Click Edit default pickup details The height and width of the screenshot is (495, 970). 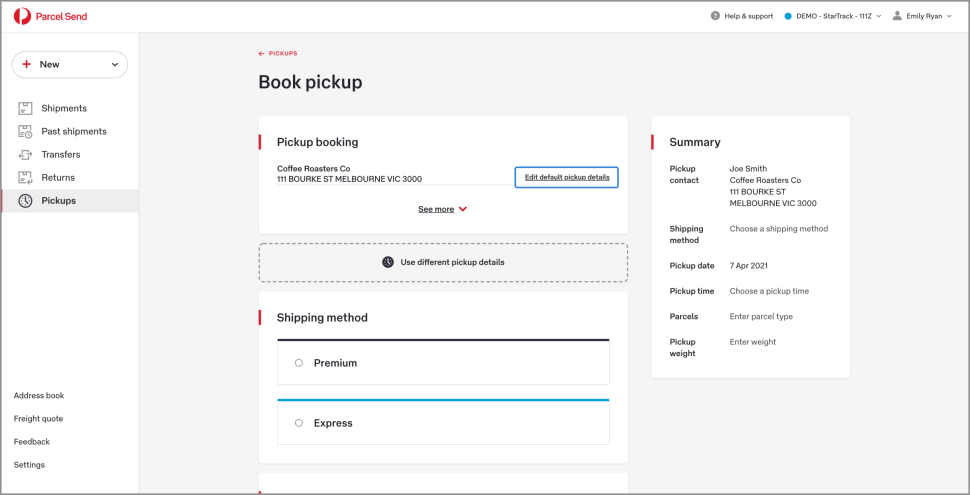567,177
